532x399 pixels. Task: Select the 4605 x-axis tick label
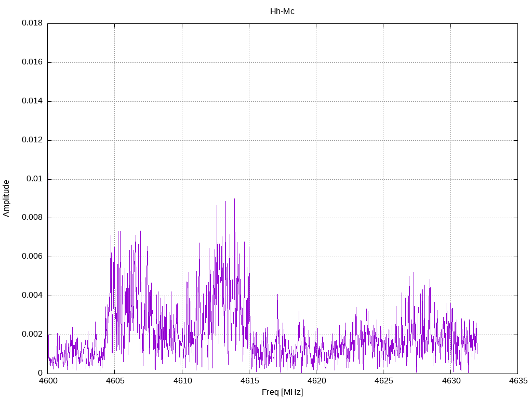115,381
